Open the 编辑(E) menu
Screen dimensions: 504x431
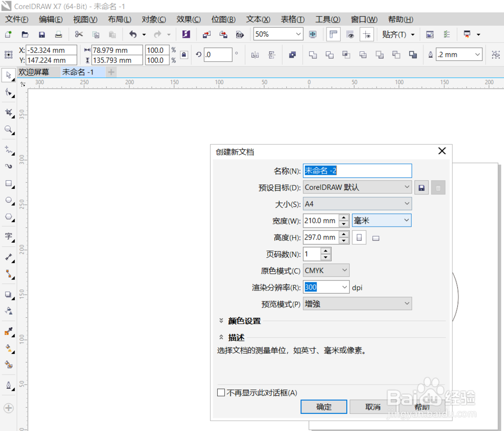51,19
